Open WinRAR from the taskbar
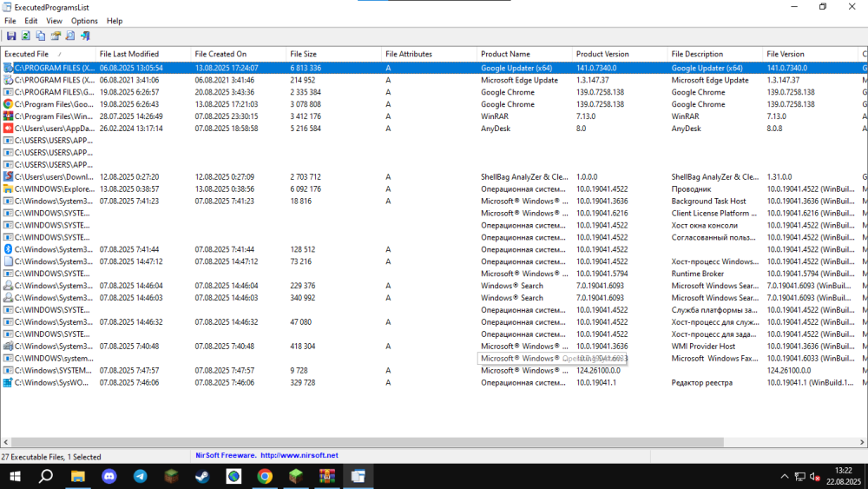This screenshot has width=868, height=489. point(327,476)
